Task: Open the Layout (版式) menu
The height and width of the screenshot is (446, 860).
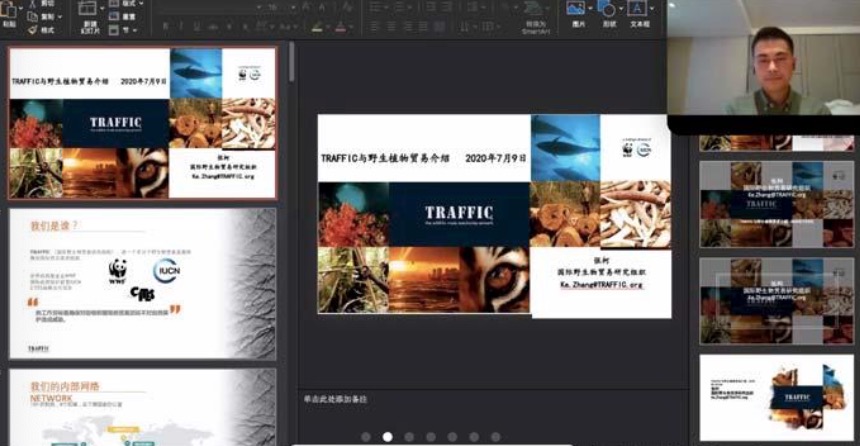Action: click(126, 4)
